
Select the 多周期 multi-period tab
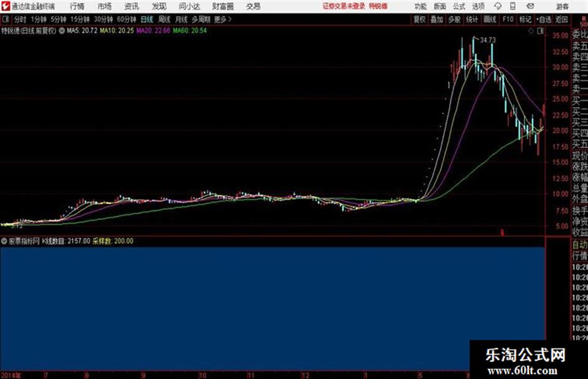coord(201,19)
